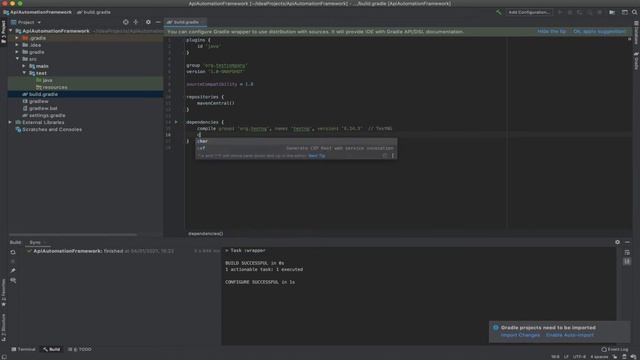Collapse the test folder
The height and width of the screenshot is (360, 640).
tap(24, 73)
